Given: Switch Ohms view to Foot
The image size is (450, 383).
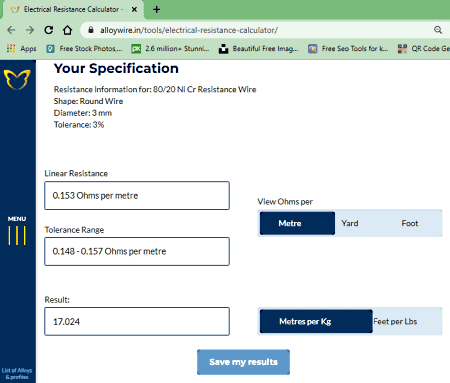Looking at the screenshot, I should point(410,223).
